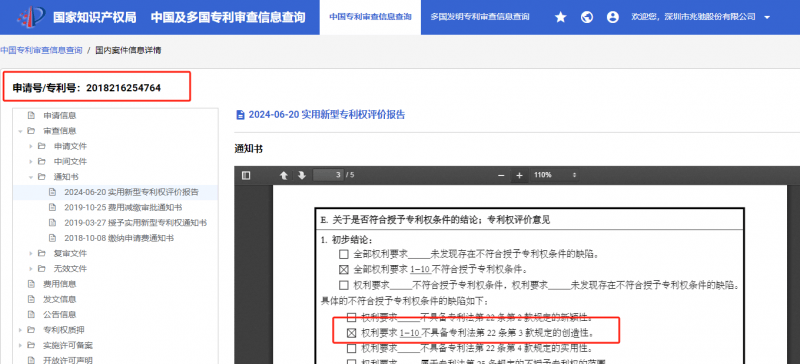800x364 pixels.
Task: Check the 权利要求__不符合授予专利权条件，权利要求__未发现 checkbox
Action: point(343,285)
